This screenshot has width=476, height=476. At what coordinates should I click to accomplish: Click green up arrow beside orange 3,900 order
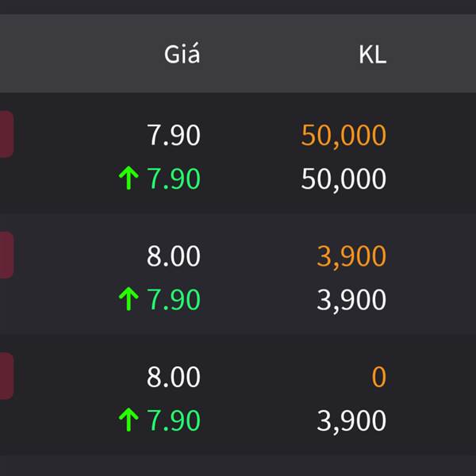point(129,299)
